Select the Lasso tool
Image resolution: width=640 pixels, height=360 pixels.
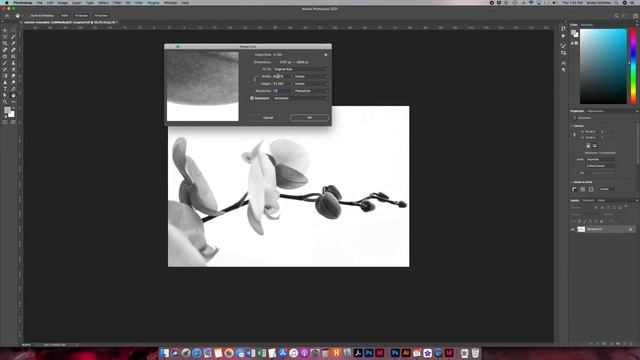click(x=5, y=37)
